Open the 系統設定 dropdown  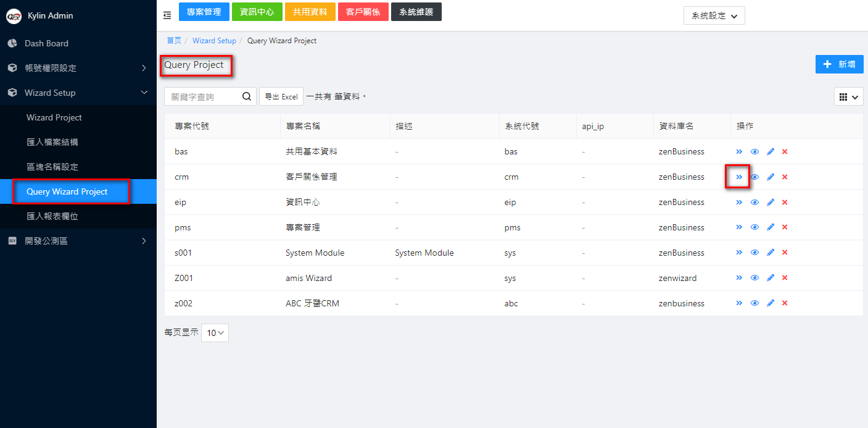pos(714,16)
